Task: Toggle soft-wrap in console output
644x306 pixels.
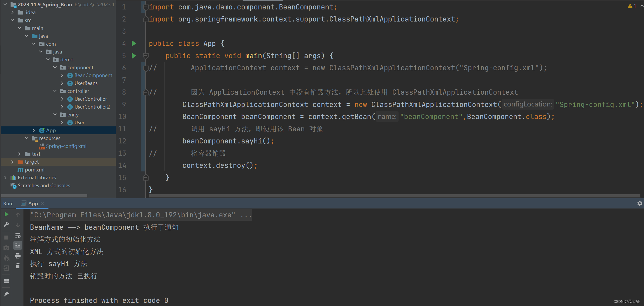Action: point(18,235)
